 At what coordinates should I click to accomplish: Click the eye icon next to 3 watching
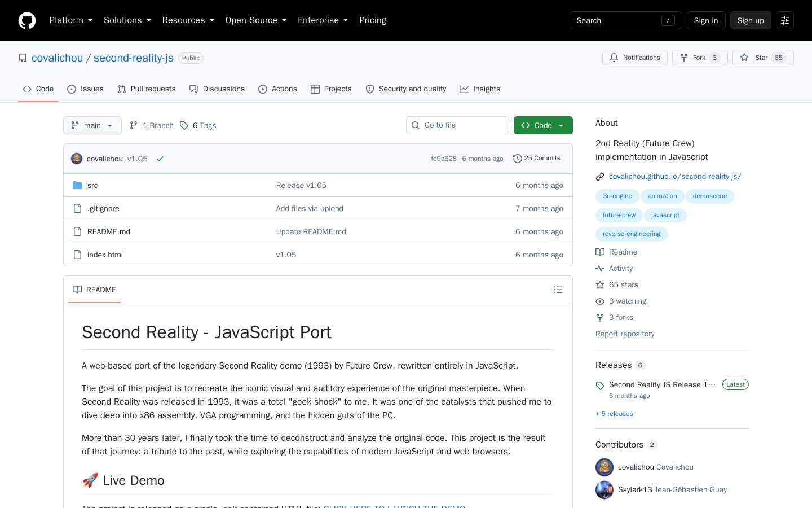tap(600, 301)
